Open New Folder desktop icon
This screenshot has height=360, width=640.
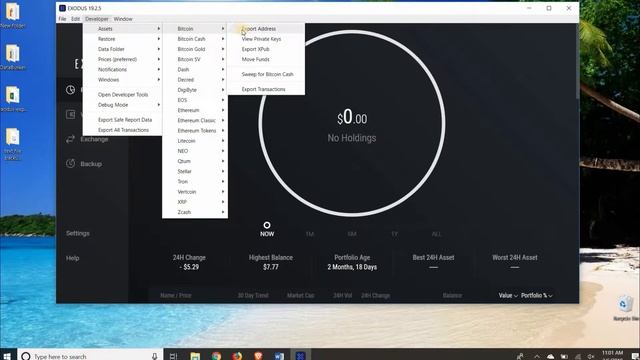13,16
